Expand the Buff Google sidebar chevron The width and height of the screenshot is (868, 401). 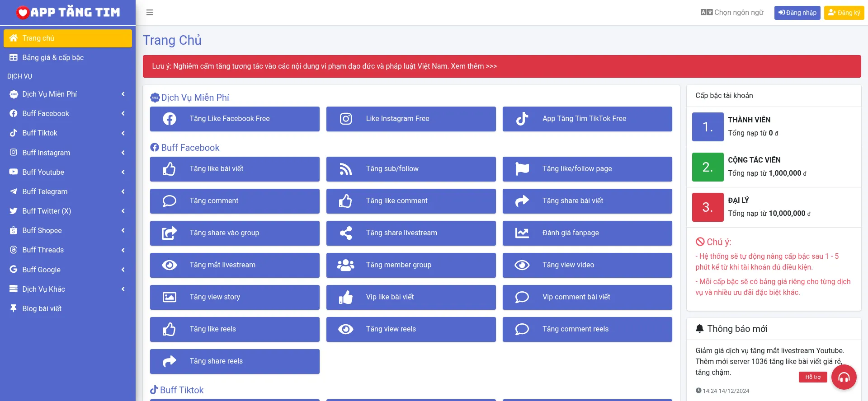[123, 270]
